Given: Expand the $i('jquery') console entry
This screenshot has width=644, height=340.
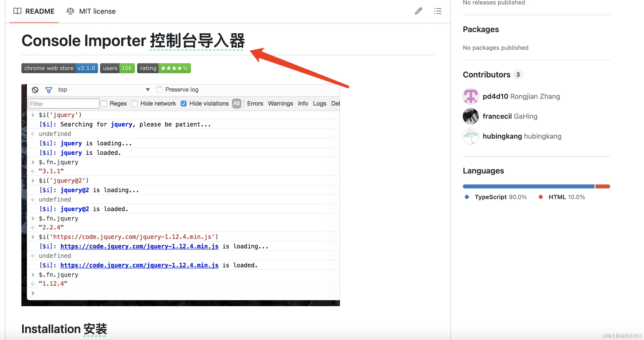Looking at the screenshot, I should coord(33,115).
